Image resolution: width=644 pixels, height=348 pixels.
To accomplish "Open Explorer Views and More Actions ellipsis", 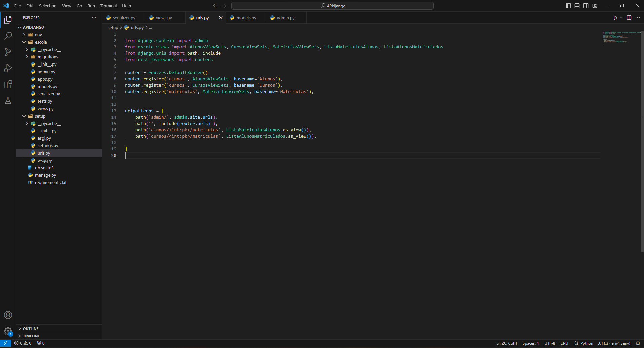I will [x=94, y=18].
